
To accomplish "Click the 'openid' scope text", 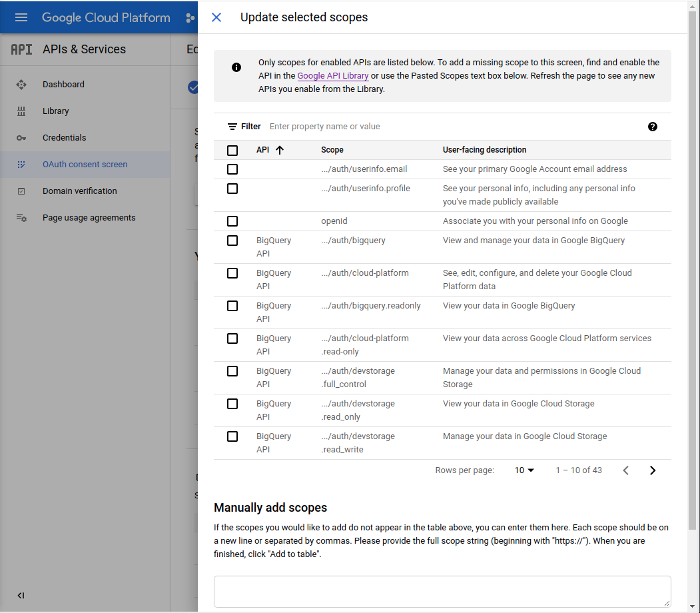I will point(334,221).
